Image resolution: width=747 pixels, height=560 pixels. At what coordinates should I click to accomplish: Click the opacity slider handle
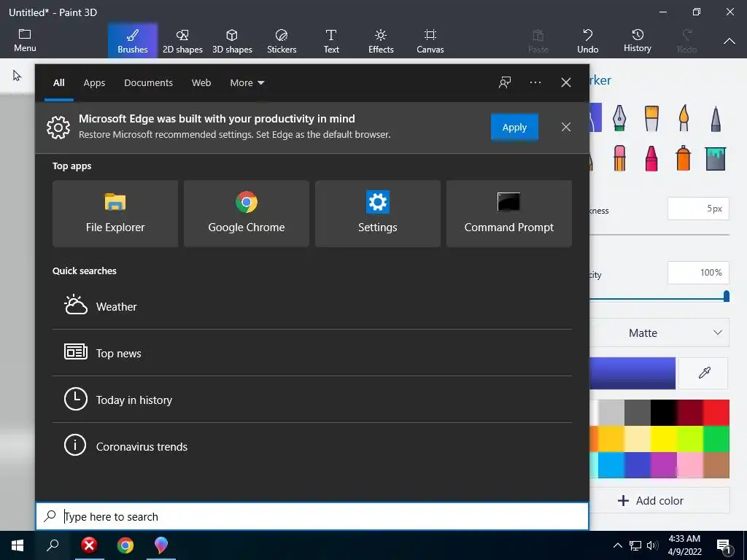(726, 296)
